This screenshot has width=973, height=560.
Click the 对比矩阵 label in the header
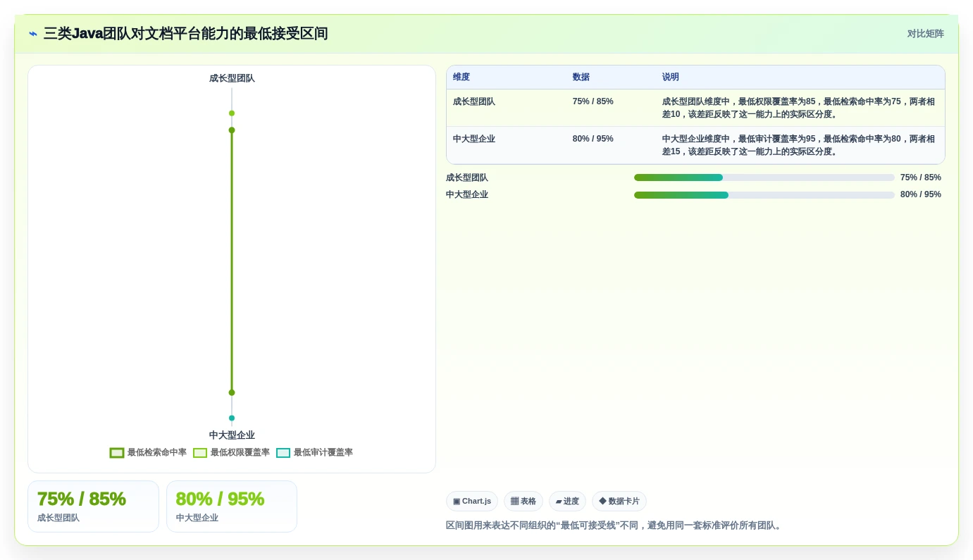pyautogui.click(x=925, y=34)
